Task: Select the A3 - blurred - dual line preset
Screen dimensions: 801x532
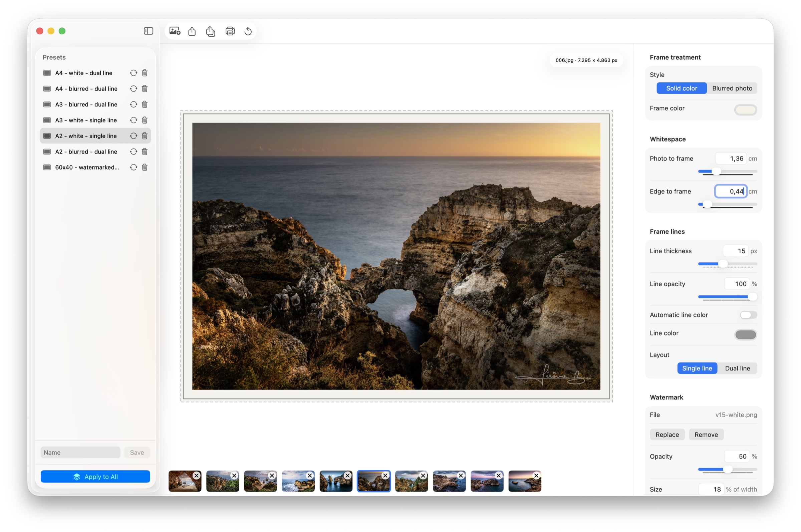Action: (x=95, y=104)
